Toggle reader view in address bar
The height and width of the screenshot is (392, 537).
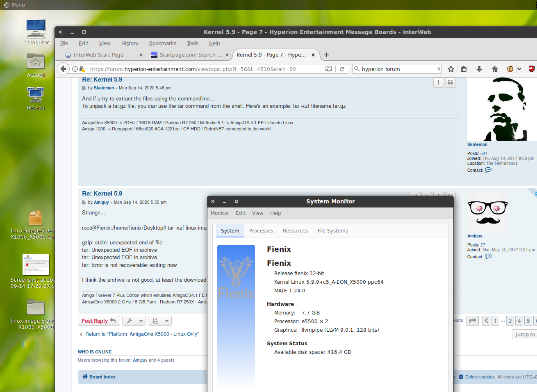coord(328,69)
